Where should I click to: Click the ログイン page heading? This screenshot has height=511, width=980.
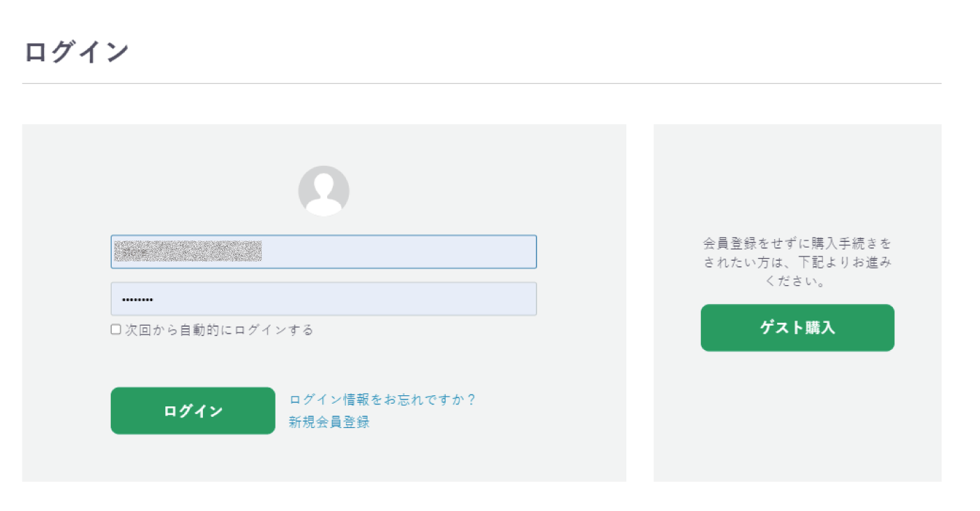click(77, 52)
